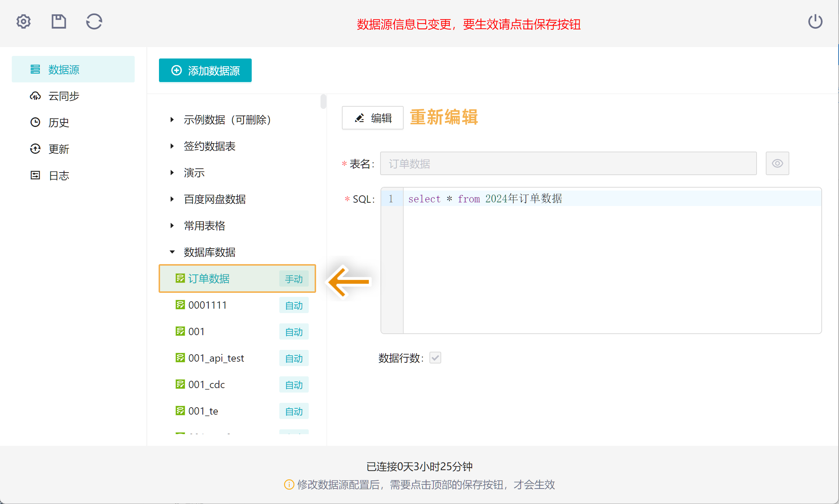
Task: Click the power icon at top right
Action: click(x=815, y=22)
